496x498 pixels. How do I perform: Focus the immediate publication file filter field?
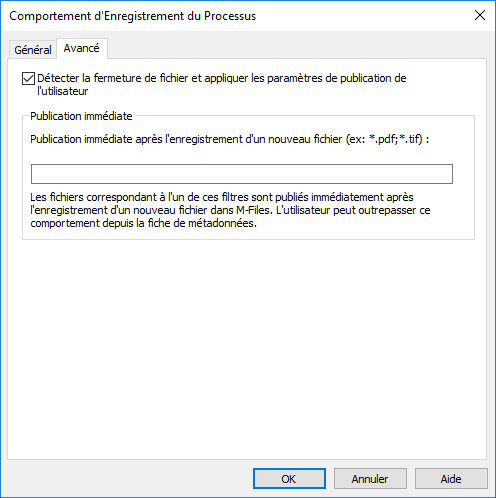tap(242, 174)
